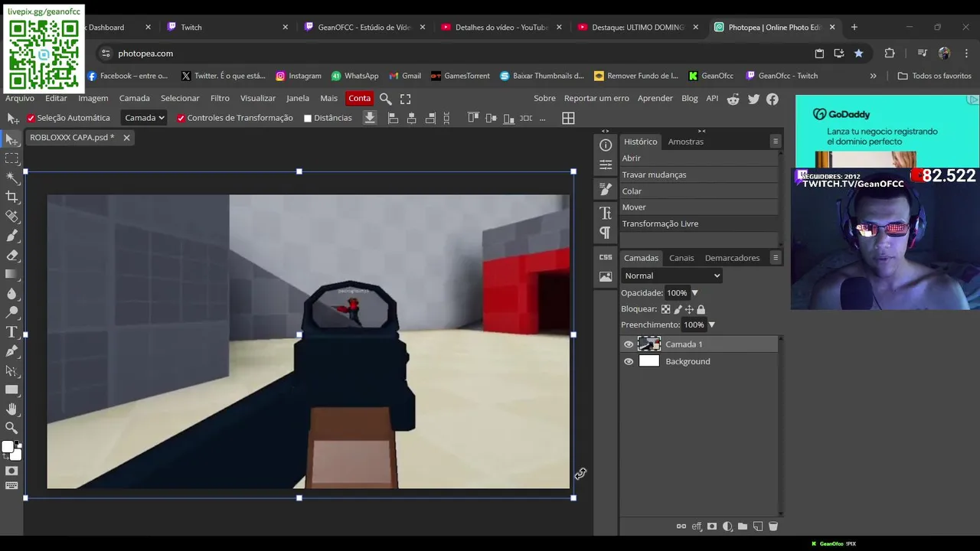The width and height of the screenshot is (980, 551).
Task: Select the Rectangle shape tool
Action: [x=11, y=390]
